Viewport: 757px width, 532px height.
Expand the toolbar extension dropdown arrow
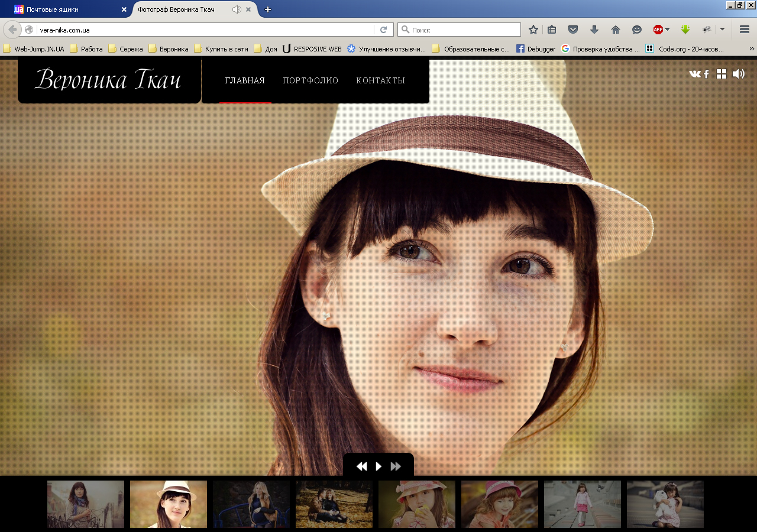click(x=722, y=30)
